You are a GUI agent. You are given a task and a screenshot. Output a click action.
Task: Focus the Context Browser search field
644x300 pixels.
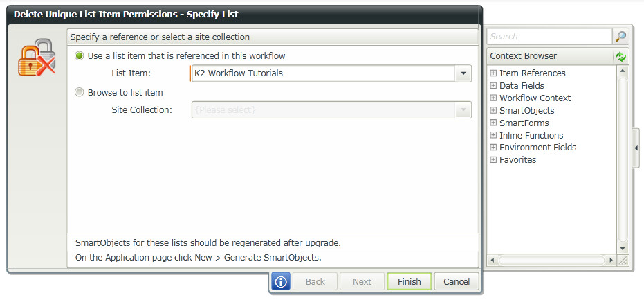point(549,37)
